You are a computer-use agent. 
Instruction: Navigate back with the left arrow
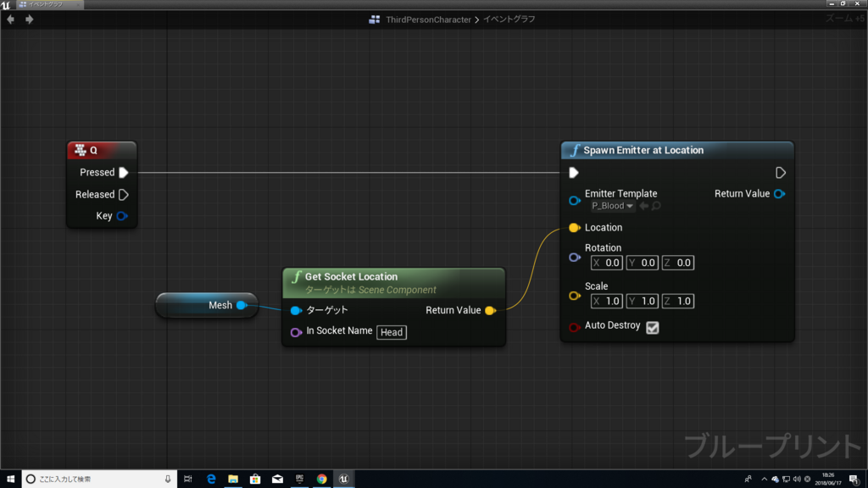(x=10, y=19)
